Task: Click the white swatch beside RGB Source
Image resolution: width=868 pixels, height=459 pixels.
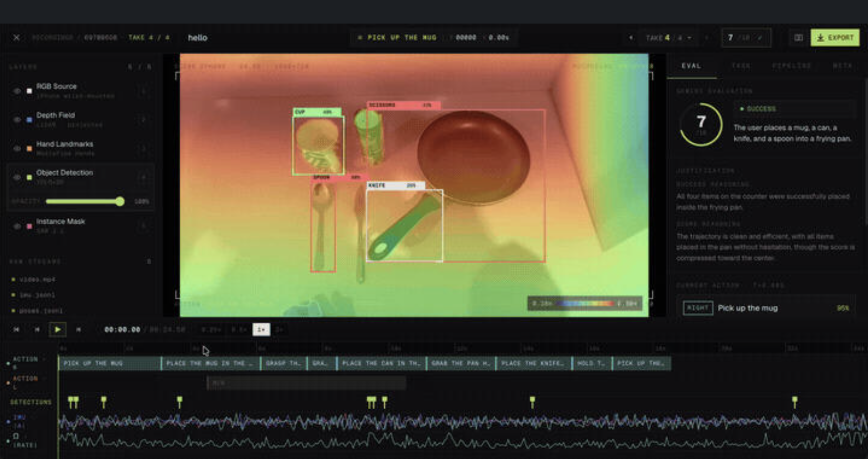Action: click(x=29, y=91)
